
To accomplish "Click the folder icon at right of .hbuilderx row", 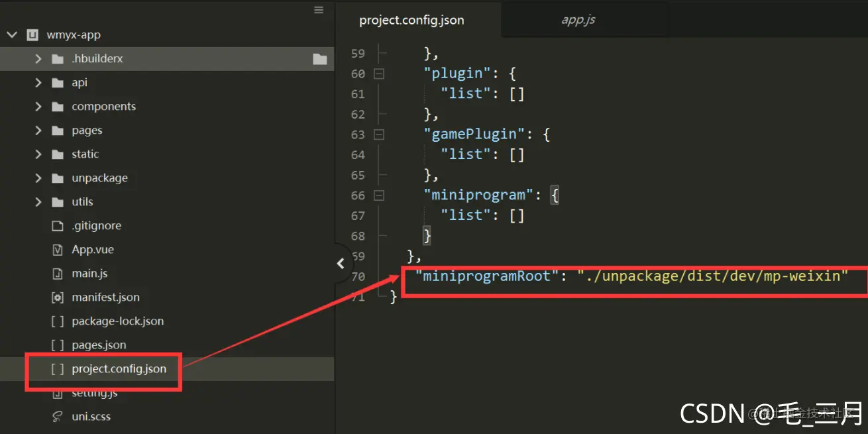I will click(320, 59).
